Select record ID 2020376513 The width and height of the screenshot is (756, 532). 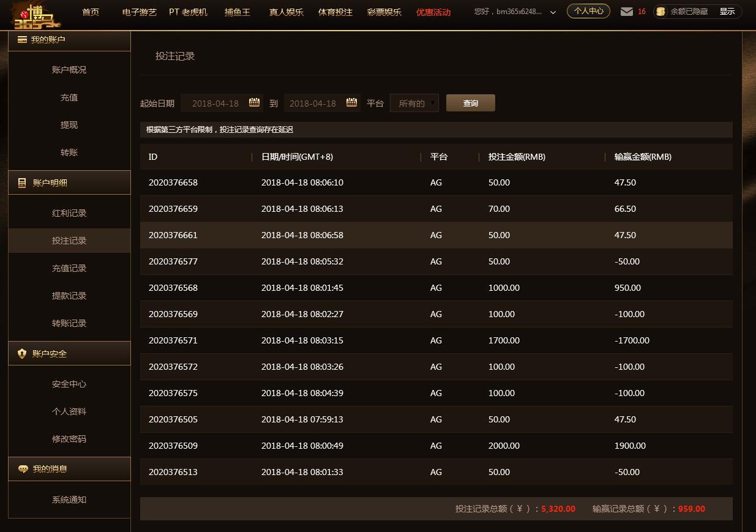(x=173, y=472)
